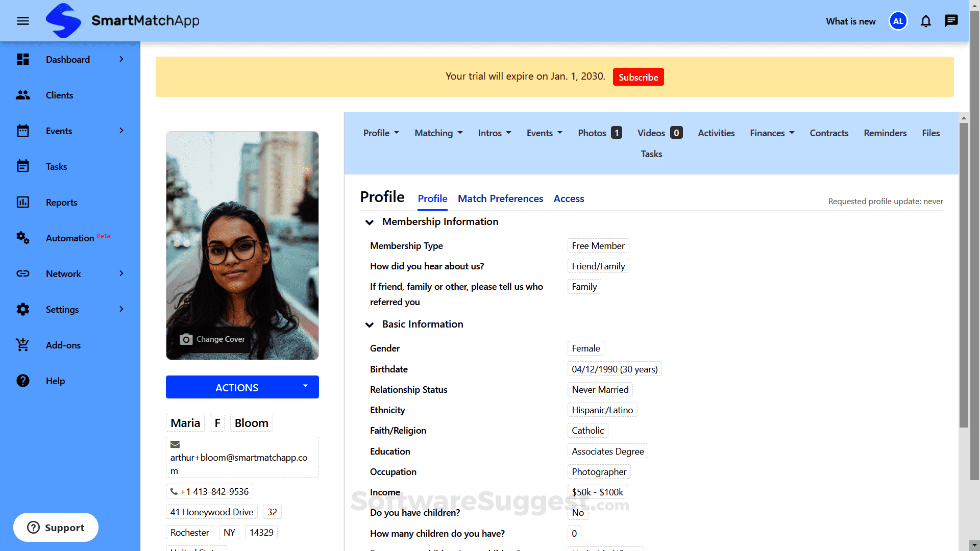The image size is (980, 551).
Task: Collapse the Basic Information section
Action: [x=370, y=324]
